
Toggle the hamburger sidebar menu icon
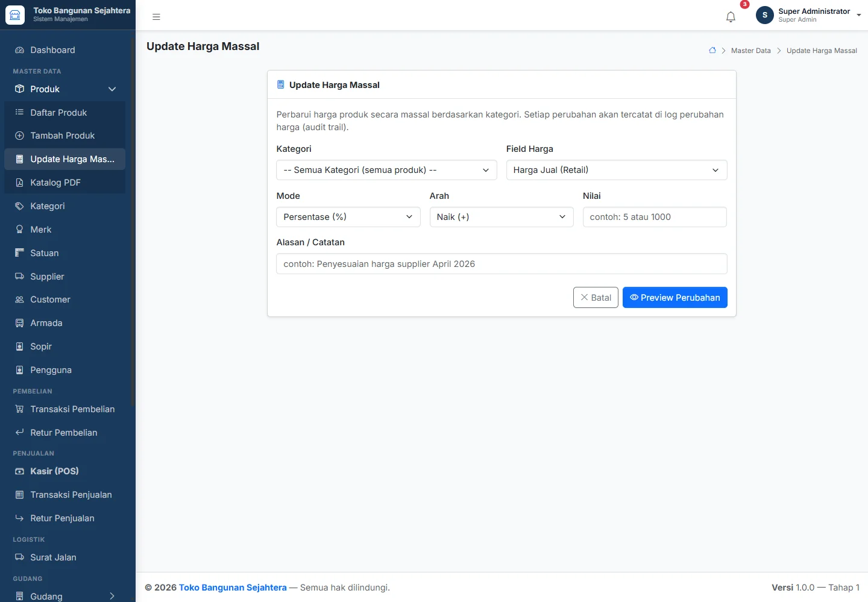[156, 17]
